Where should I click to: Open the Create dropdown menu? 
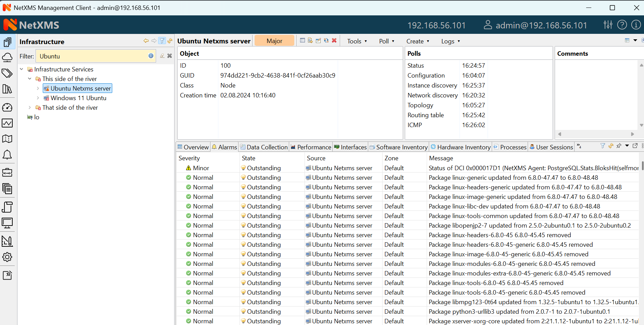(417, 41)
